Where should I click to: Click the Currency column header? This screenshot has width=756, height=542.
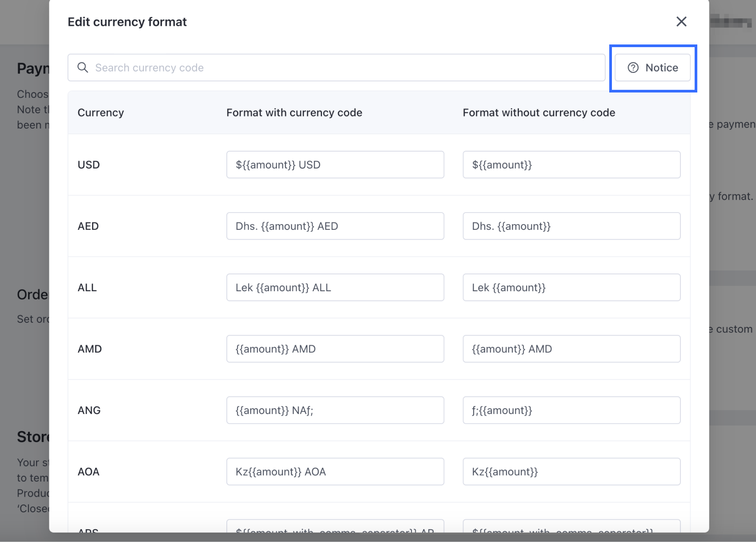101,112
